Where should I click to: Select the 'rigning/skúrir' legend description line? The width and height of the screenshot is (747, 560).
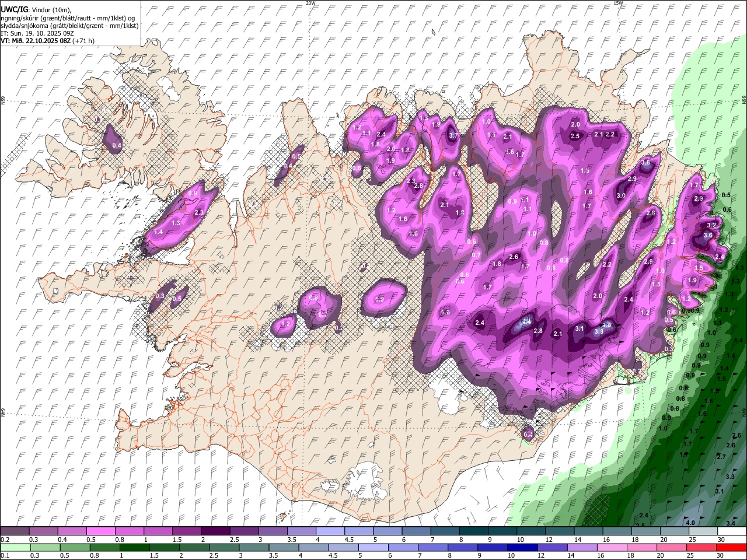pyautogui.click(x=67, y=17)
